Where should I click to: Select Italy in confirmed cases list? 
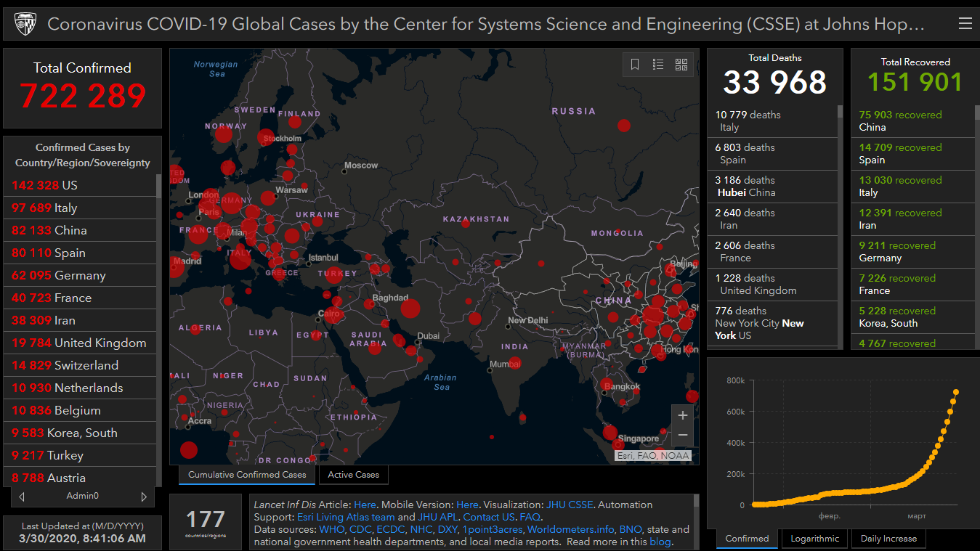65,208
